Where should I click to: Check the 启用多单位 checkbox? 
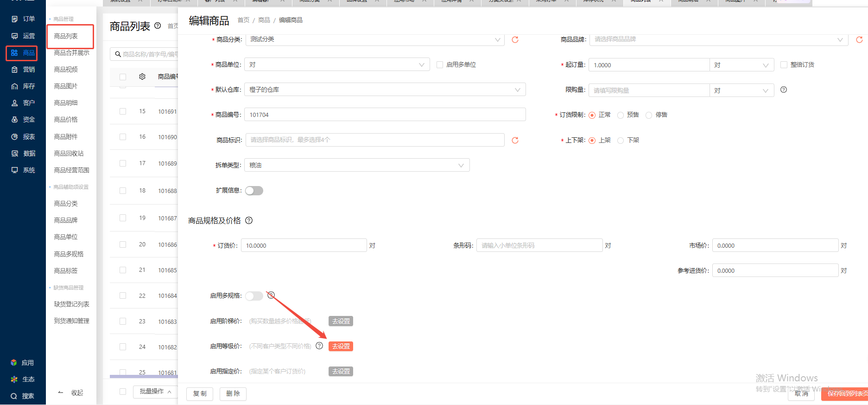coord(440,64)
